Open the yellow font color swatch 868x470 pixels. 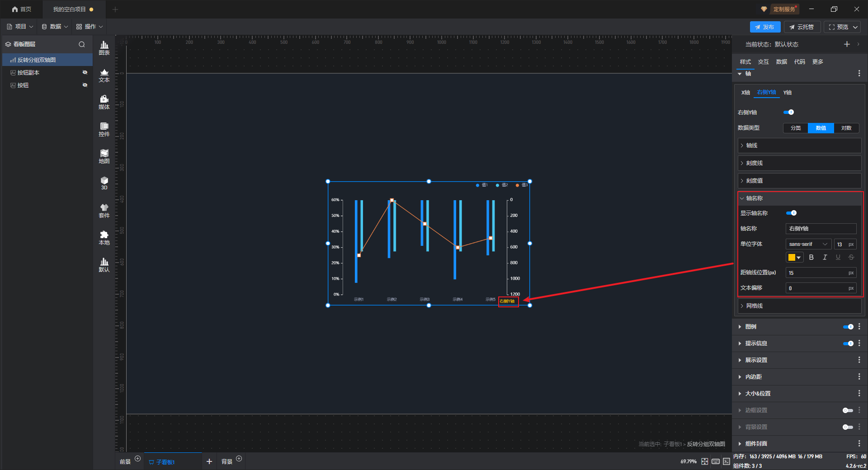coord(794,257)
